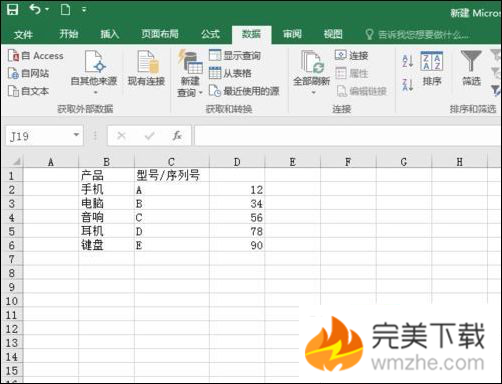The width and height of the screenshot is (502, 384).
Task: Click the formula bar cancel X icon
Action: (121, 135)
